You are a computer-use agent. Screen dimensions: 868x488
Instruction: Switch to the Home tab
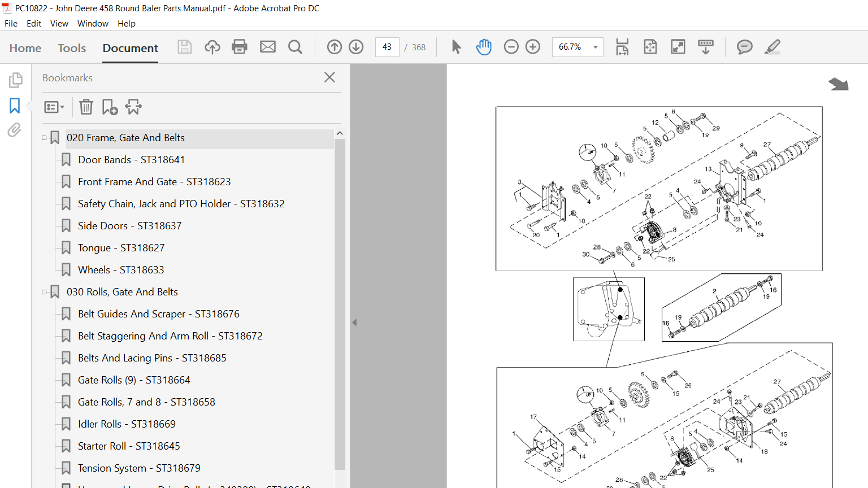click(x=25, y=48)
